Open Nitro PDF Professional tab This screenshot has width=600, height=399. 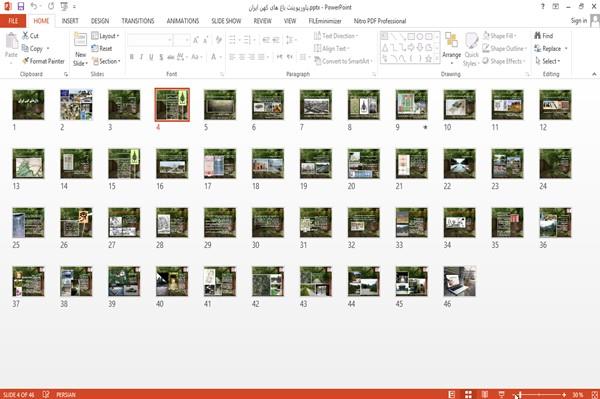[x=380, y=21]
